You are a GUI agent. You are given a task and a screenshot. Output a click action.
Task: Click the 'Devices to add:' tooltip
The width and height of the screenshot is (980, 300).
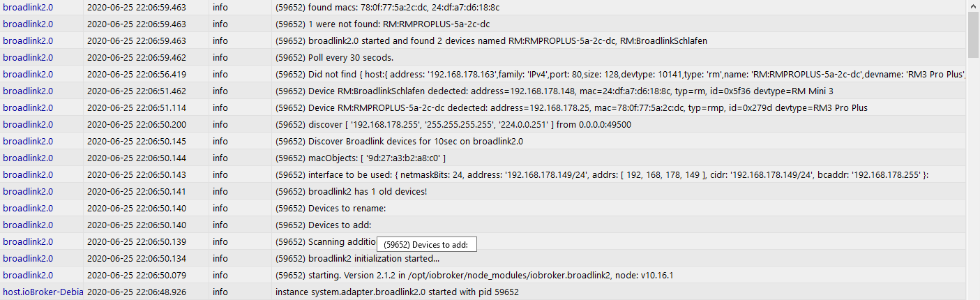click(x=427, y=244)
